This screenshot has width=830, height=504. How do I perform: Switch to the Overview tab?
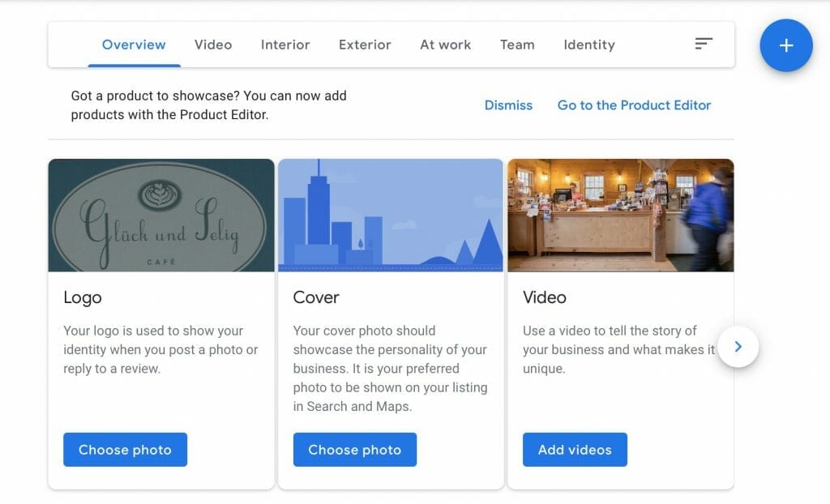coord(134,45)
